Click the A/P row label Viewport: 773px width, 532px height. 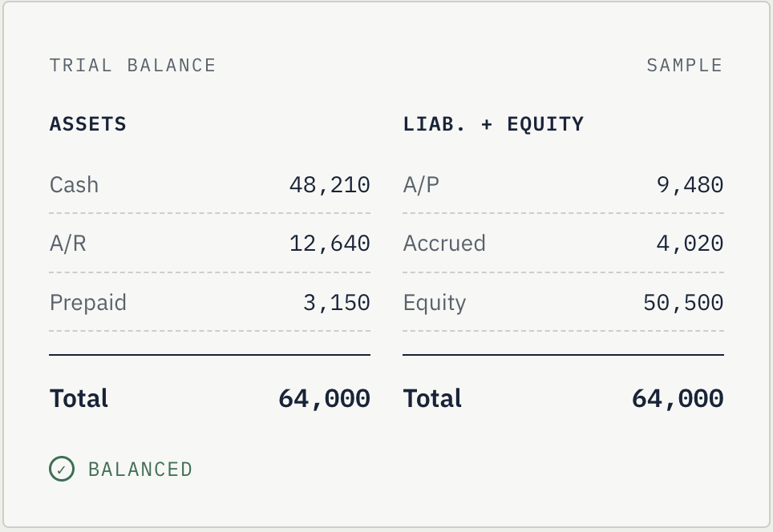click(421, 185)
